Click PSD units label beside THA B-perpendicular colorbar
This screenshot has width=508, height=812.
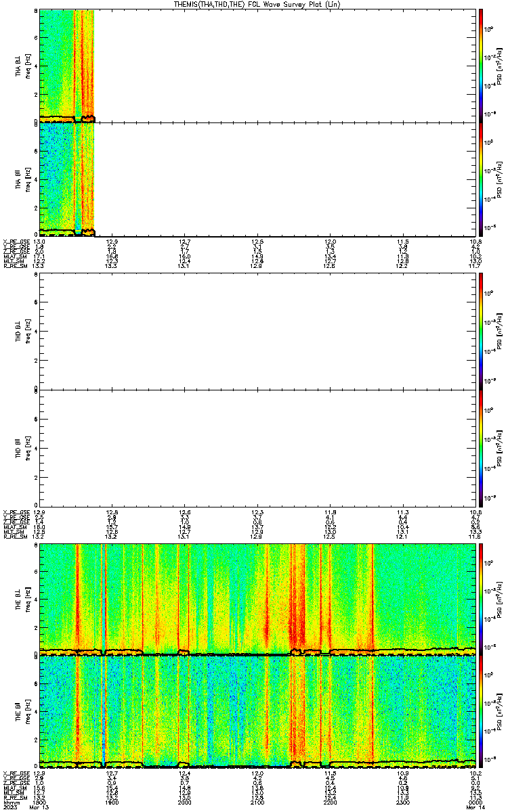[500, 65]
